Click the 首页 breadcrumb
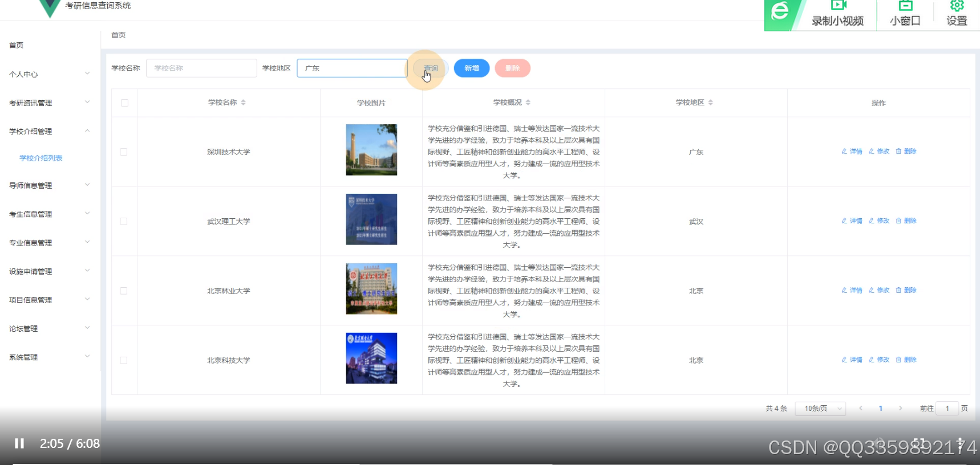Screen dimensions: 980x465 (x=119, y=35)
